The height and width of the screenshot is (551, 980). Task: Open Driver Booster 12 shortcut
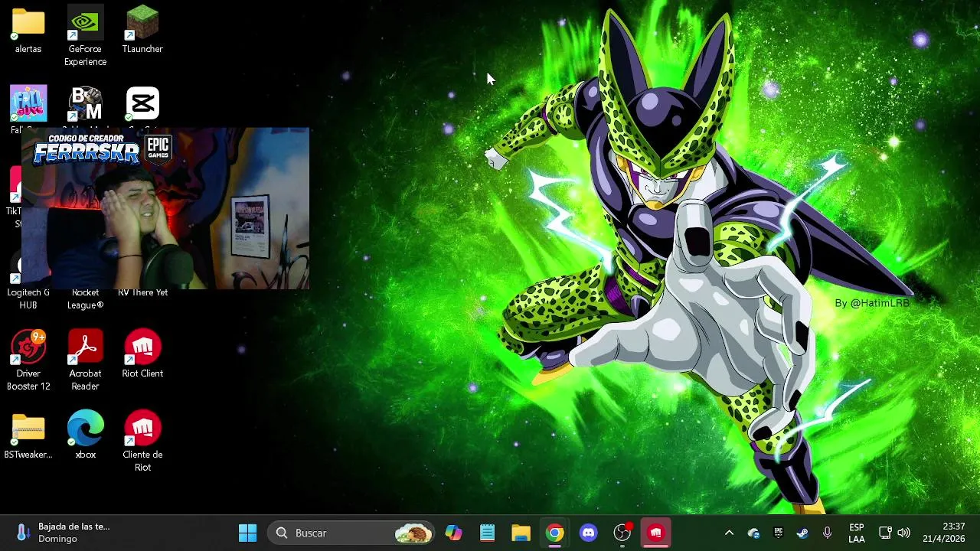28,360
